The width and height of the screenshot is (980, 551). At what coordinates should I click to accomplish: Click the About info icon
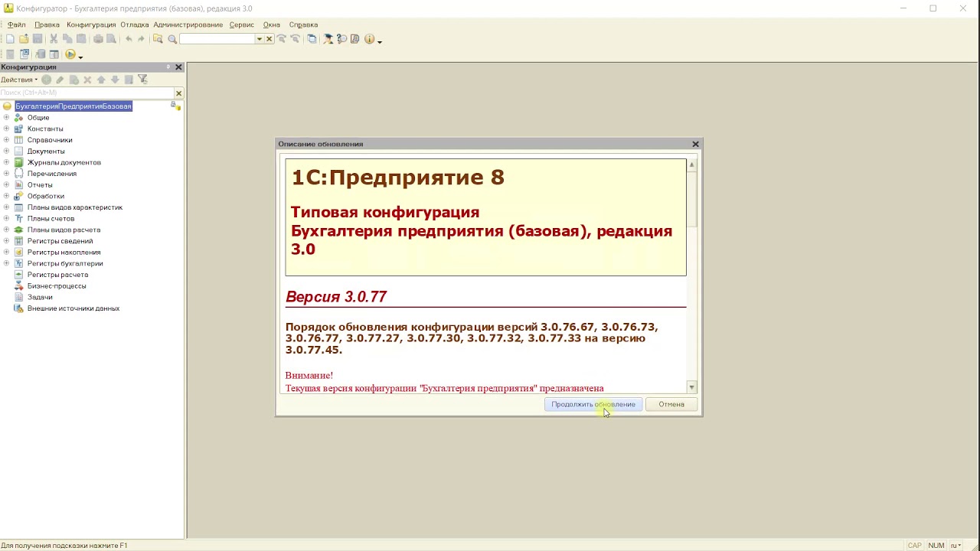tap(369, 39)
